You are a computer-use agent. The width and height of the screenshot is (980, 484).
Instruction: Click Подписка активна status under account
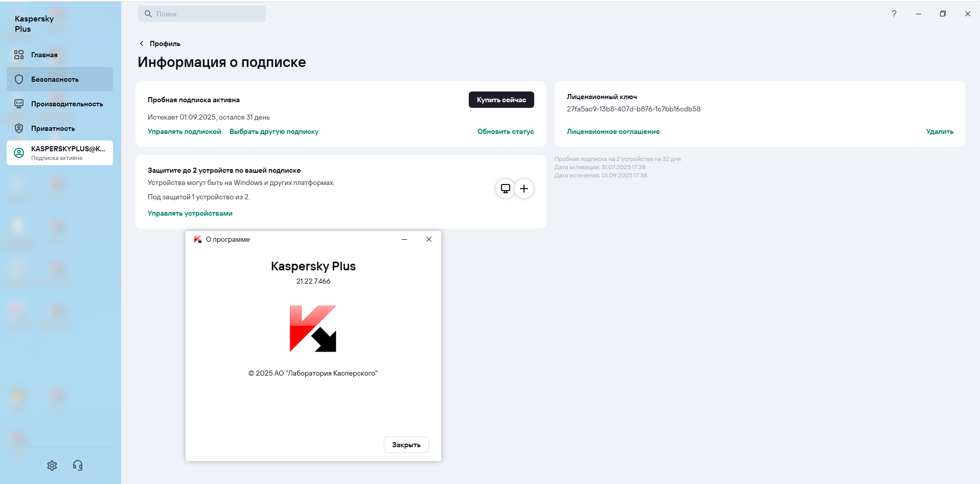coord(57,158)
